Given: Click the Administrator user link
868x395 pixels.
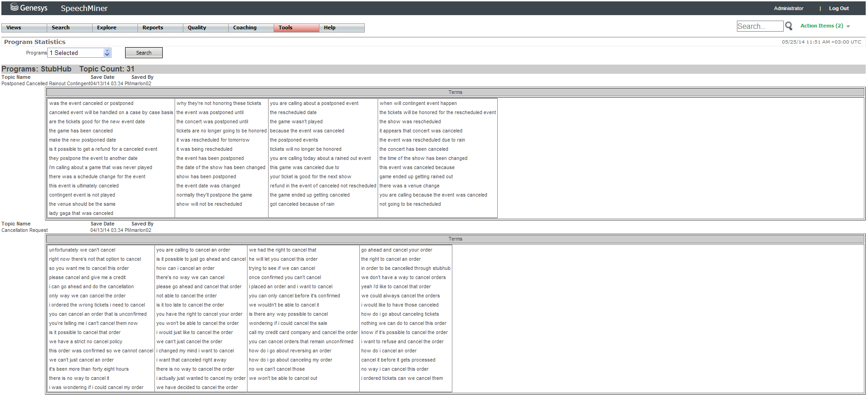Looking at the screenshot, I should 788,8.
